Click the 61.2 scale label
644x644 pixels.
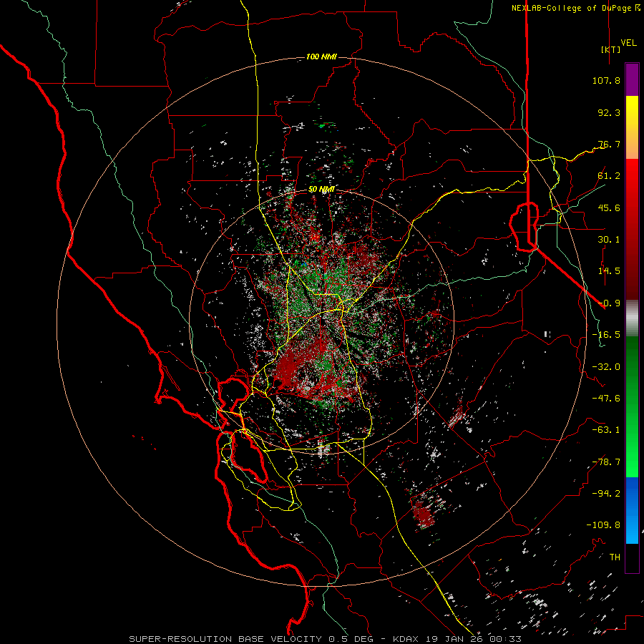609,176
